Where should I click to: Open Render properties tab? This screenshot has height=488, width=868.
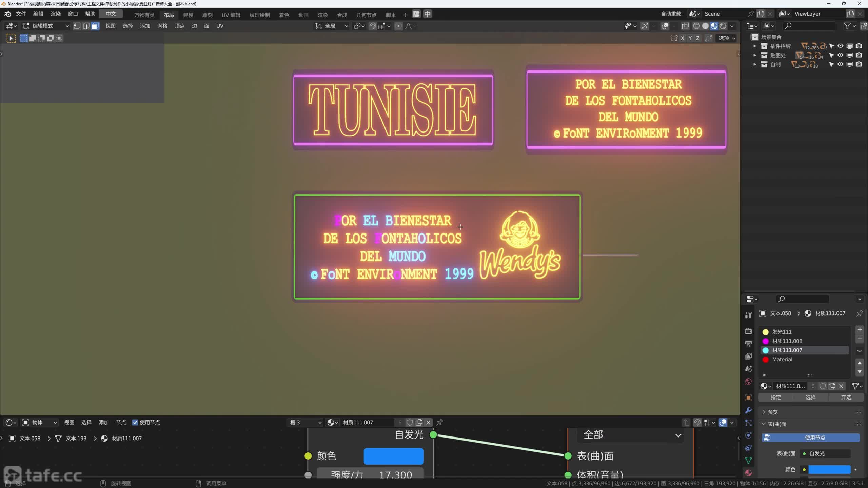click(x=748, y=331)
